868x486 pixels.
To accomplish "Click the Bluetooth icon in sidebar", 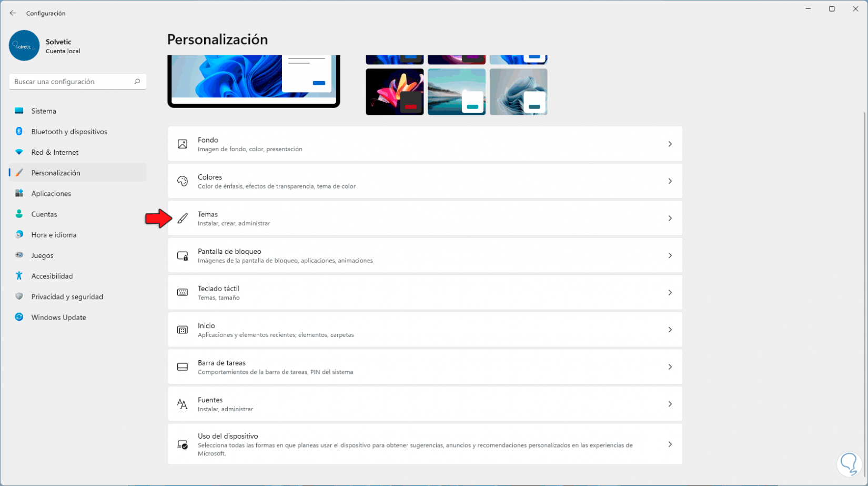I will [x=19, y=132].
